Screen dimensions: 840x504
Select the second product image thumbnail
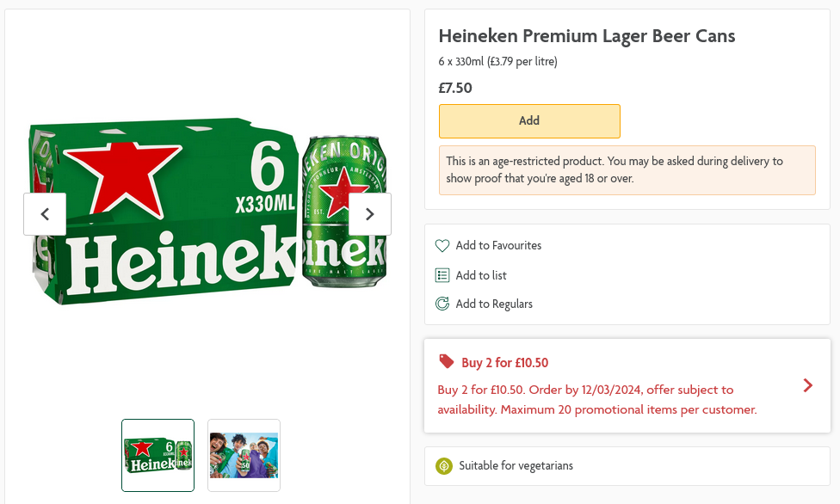tap(244, 455)
